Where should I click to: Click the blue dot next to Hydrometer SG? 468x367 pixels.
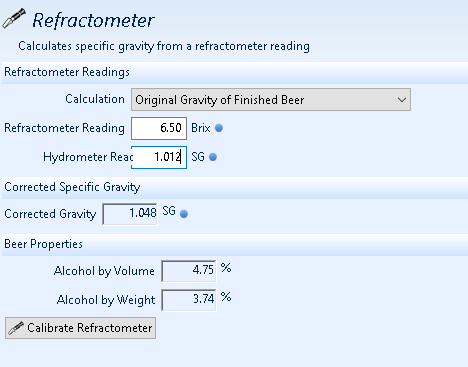click(213, 157)
